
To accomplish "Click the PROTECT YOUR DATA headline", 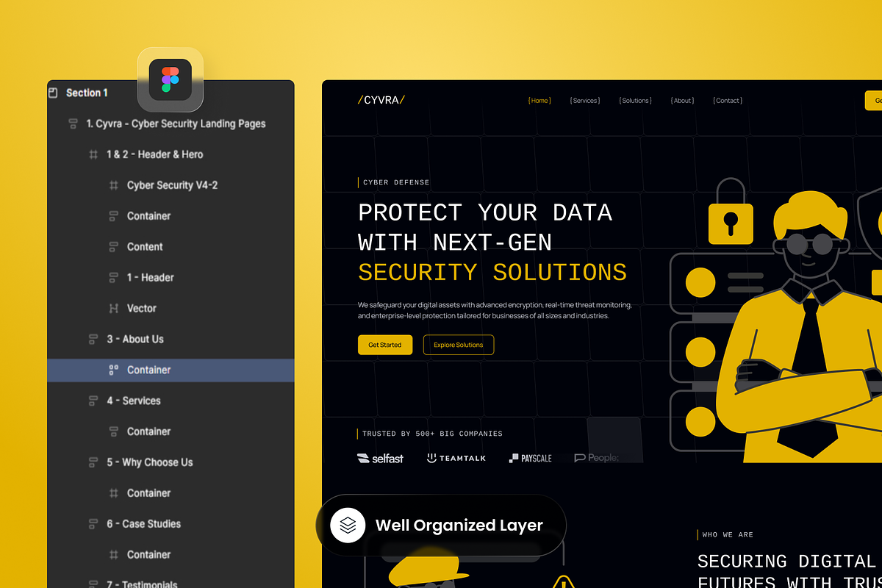I will 485,212.
